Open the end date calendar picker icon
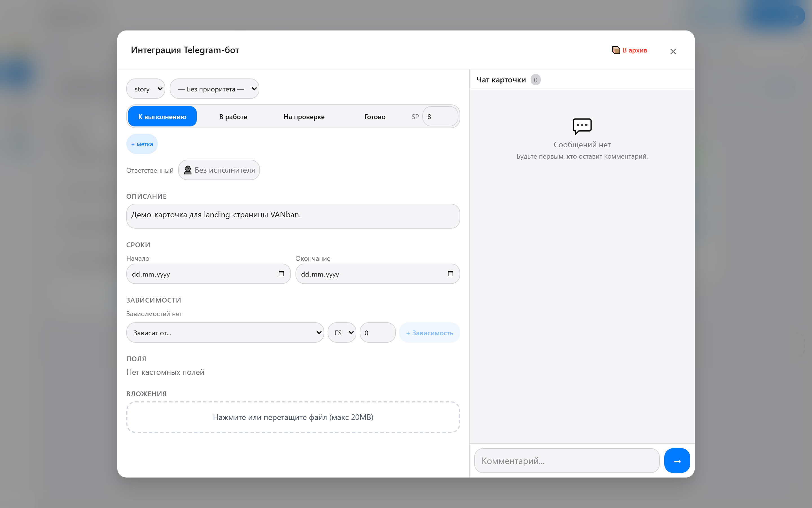Image resolution: width=812 pixels, height=508 pixels. point(450,274)
